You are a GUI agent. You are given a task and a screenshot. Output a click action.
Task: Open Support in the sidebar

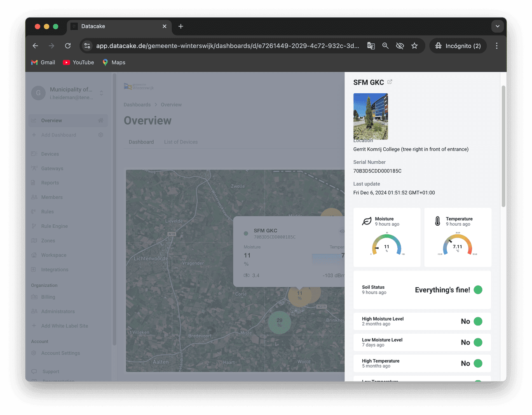click(51, 372)
